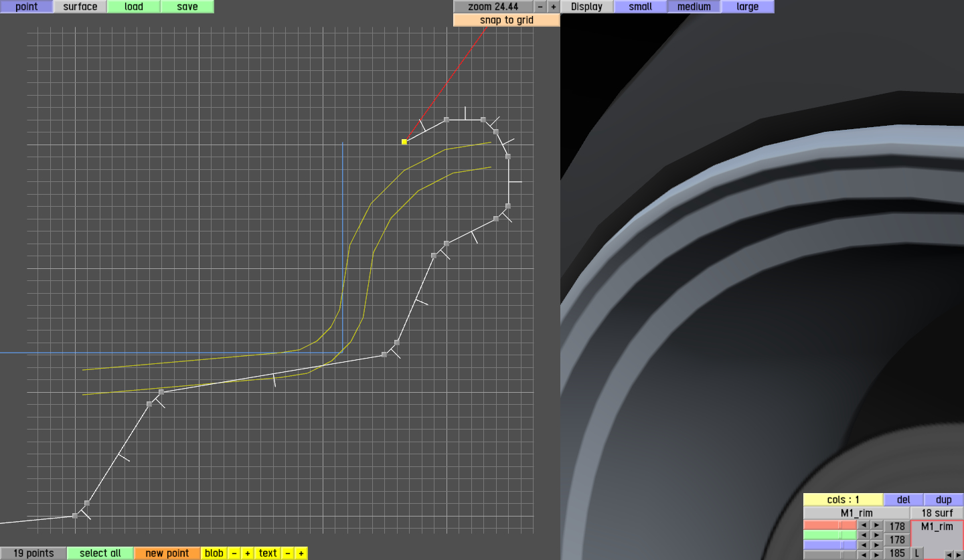Click the 19 points counter
964x560 pixels.
click(x=33, y=553)
